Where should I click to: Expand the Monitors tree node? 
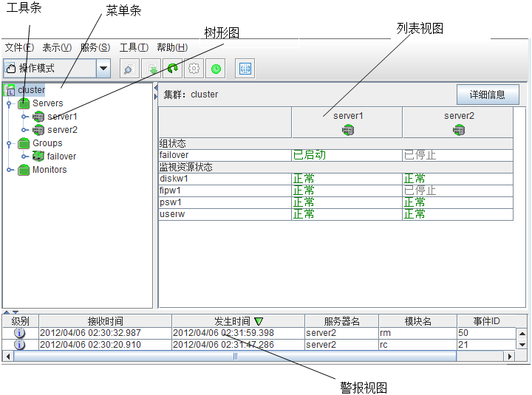coord(10,171)
